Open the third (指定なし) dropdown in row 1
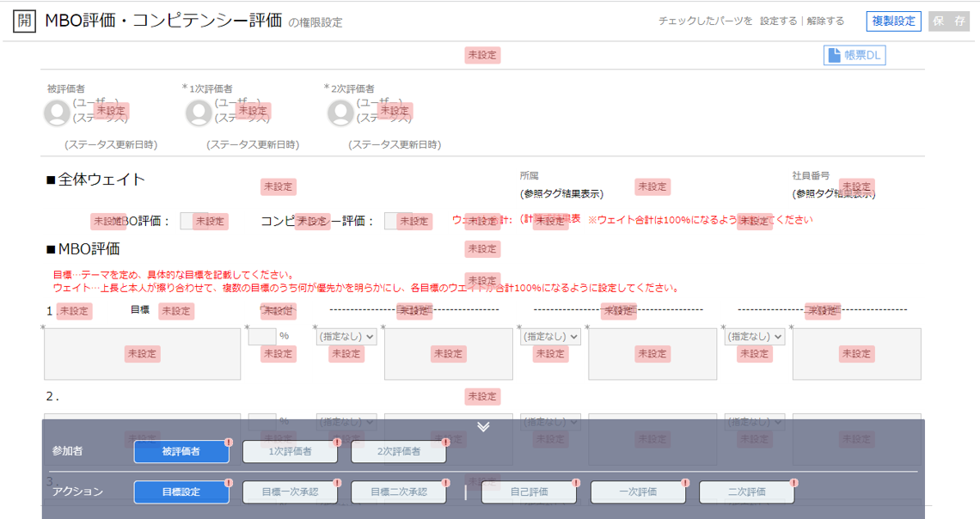The height and width of the screenshot is (519, 980). click(755, 337)
